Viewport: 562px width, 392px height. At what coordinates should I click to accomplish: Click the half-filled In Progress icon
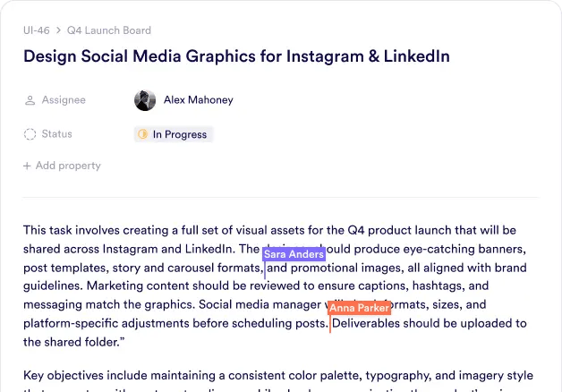coord(142,134)
